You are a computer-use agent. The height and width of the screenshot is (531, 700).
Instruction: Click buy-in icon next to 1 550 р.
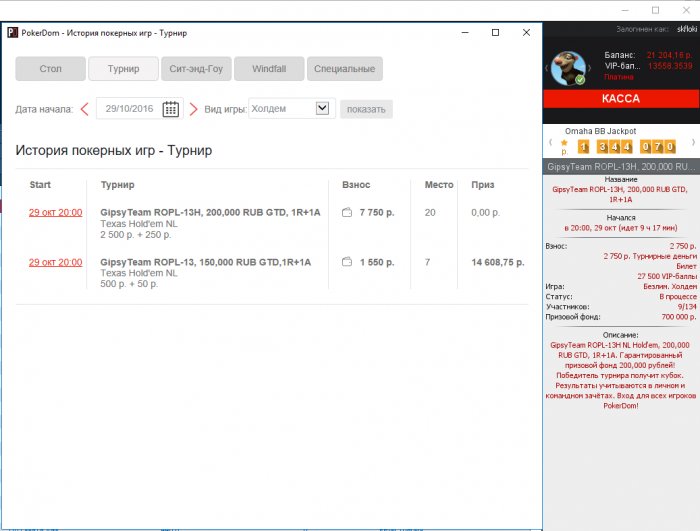(347, 262)
